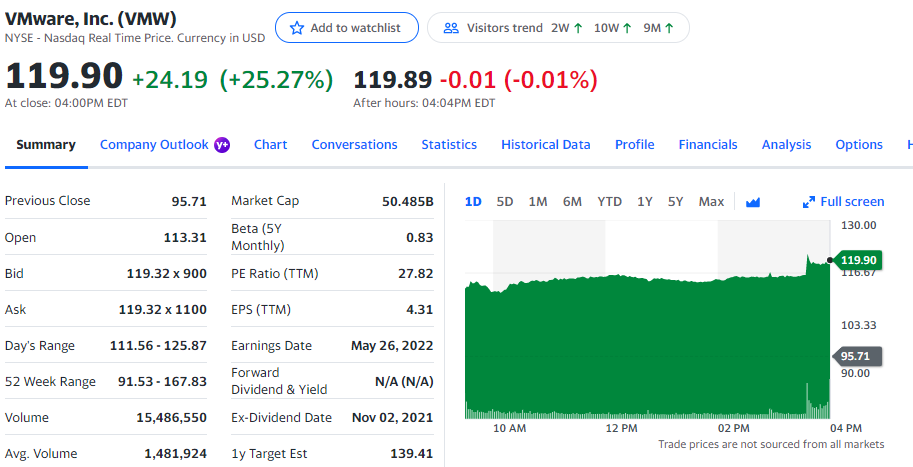Viewport: 913px width, 467px height.
Task: Click the Volume value 15,486,550
Action: pos(172,418)
